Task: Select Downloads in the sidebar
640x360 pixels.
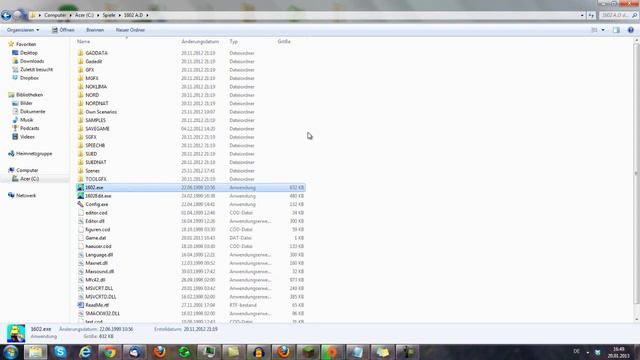Action: pos(32,61)
